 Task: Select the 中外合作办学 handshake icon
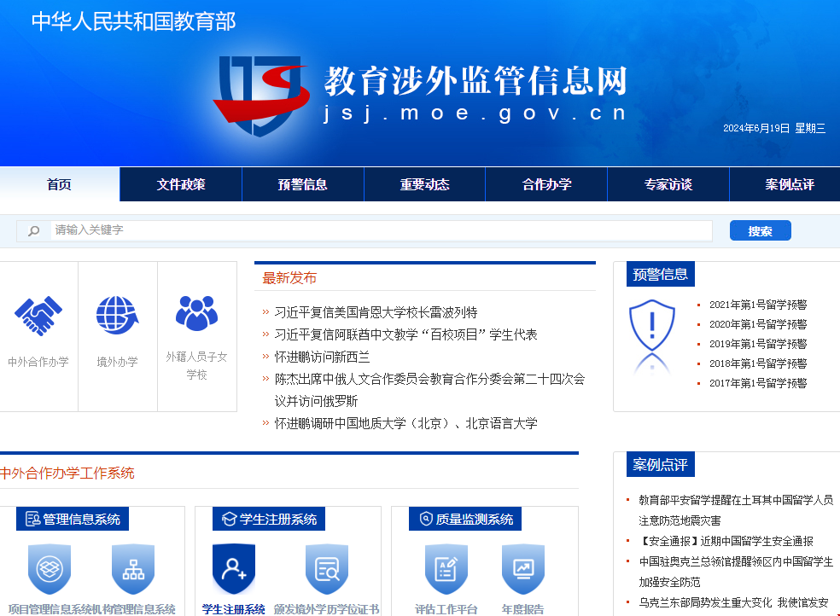(x=38, y=316)
